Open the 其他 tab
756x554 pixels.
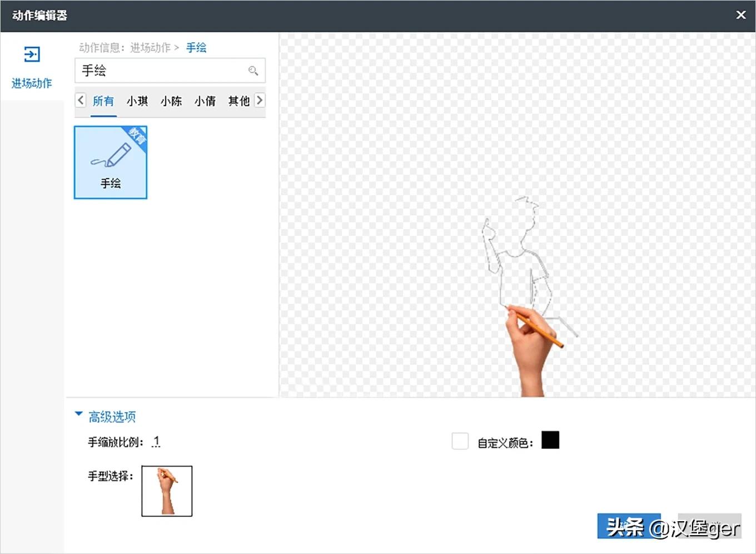click(238, 101)
